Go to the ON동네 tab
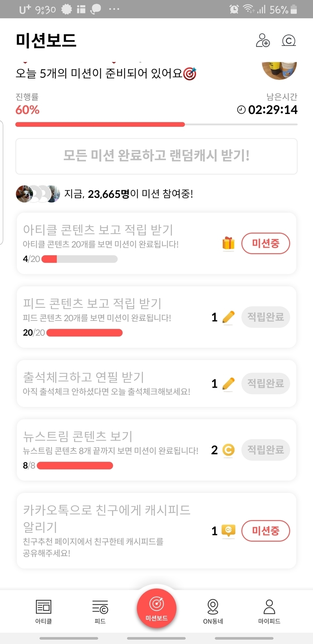 213,611
